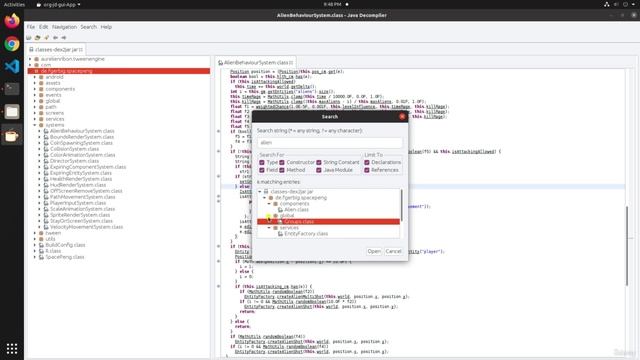The width and height of the screenshot is (640, 360).
Task: Click class icon of BuildConfig.class
Action: pos(41,245)
